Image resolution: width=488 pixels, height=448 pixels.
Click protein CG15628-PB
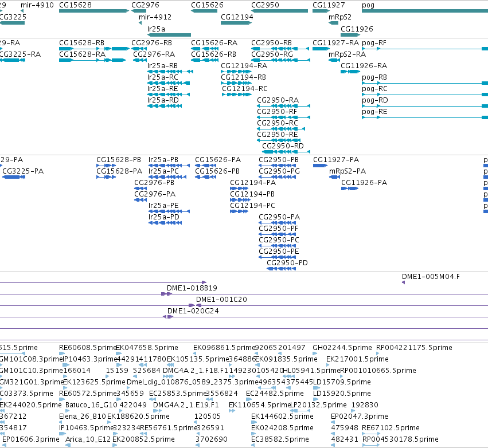(106, 166)
